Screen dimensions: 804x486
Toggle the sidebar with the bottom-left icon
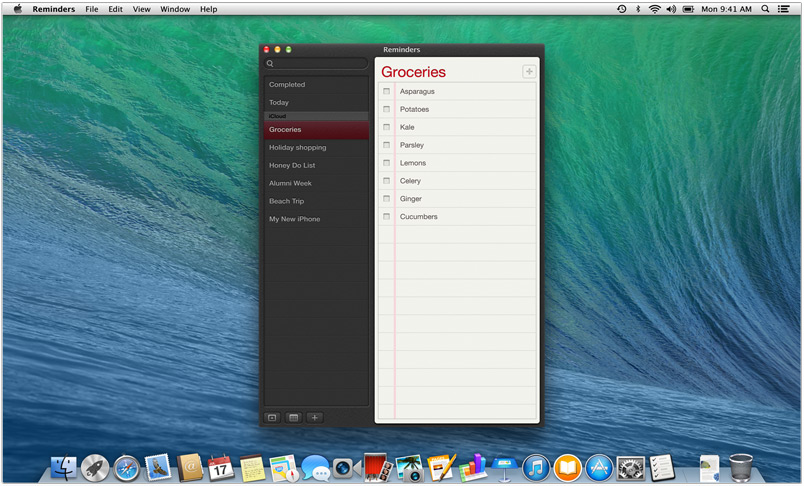(x=271, y=417)
